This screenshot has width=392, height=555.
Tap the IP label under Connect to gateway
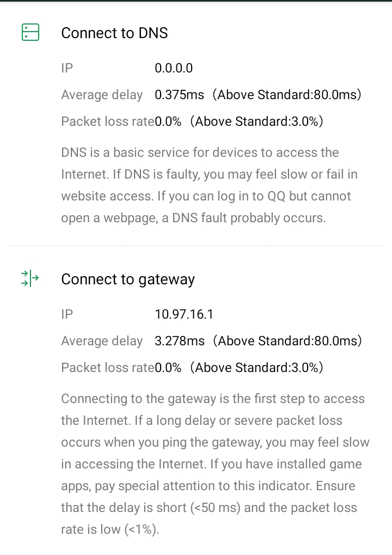[x=67, y=314]
